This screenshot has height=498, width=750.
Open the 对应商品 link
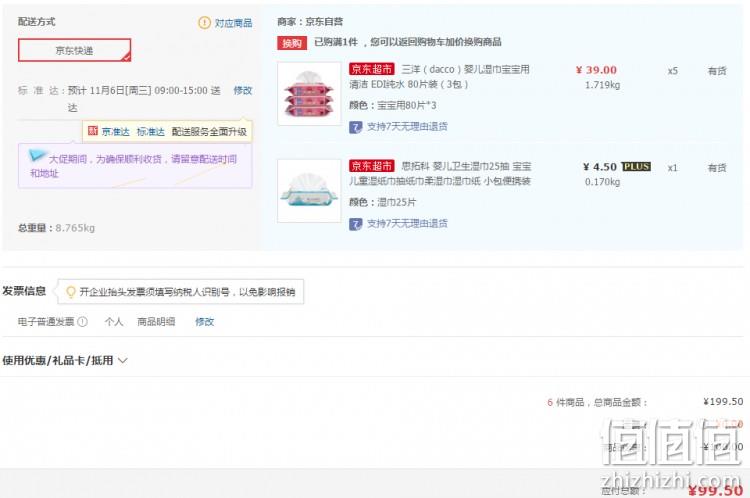click(233, 23)
